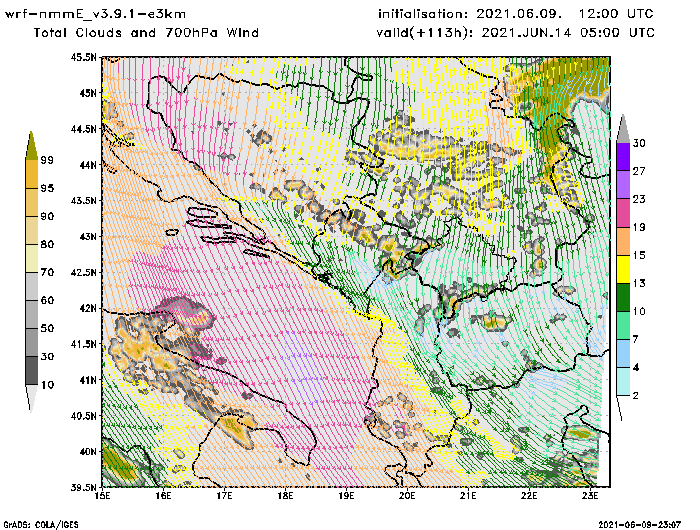Click the title 'Total Clouds and 700hPa Wind'

[x=146, y=33]
